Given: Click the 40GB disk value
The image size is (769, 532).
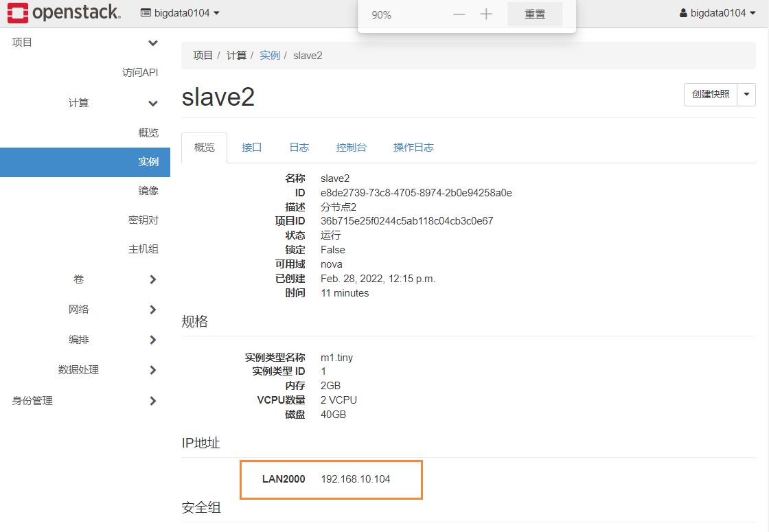Looking at the screenshot, I should click(333, 415).
